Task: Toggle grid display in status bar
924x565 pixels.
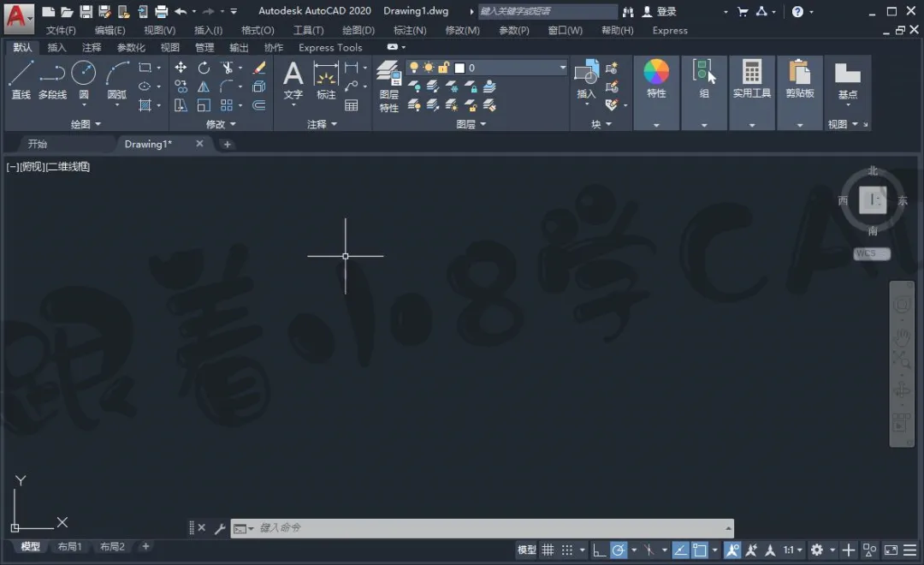Action: pyautogui.click(x=548, y=550)
